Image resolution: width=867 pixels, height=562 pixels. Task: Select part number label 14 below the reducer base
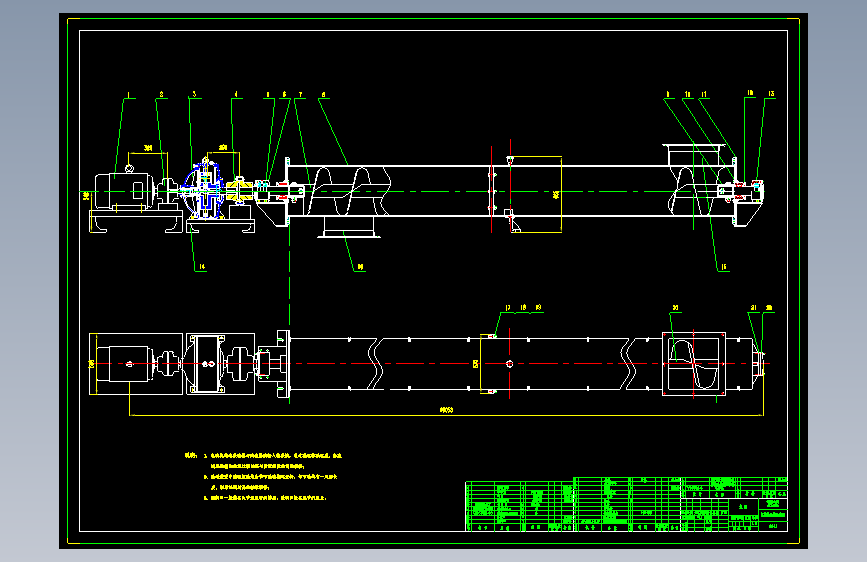pos(202,267)
